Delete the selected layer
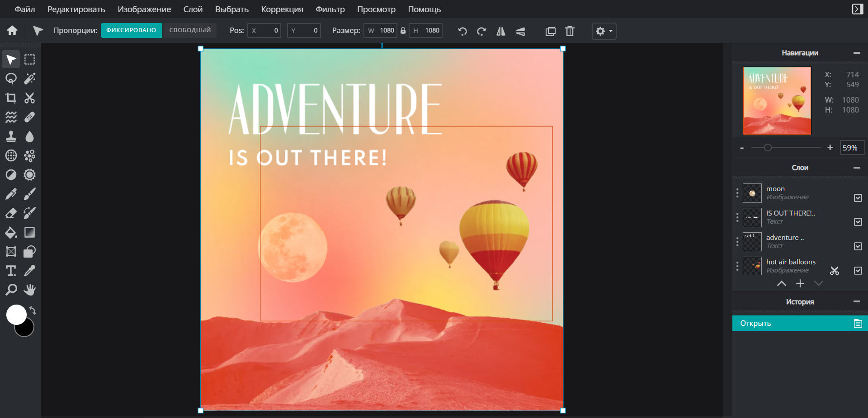868x418 pixels. click(x=570, y=31)
